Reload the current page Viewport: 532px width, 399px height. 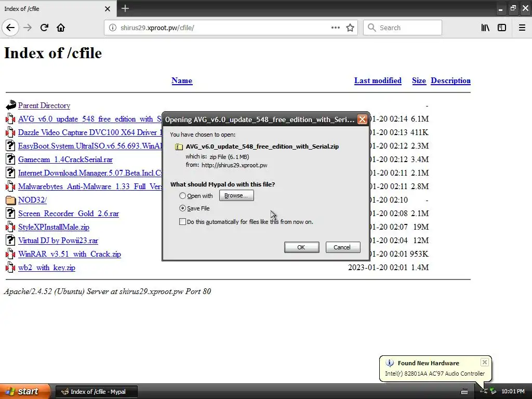[x=44, y=28]
